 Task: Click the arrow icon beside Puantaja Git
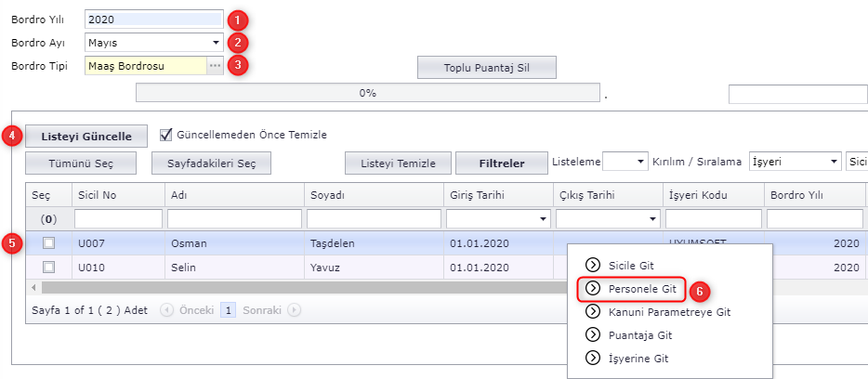[x=589, y=335]
